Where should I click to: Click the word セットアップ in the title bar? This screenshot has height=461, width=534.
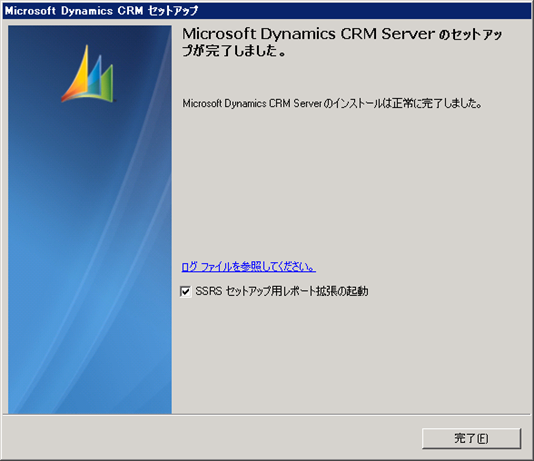pyautogui.click(x=173, y=11)
